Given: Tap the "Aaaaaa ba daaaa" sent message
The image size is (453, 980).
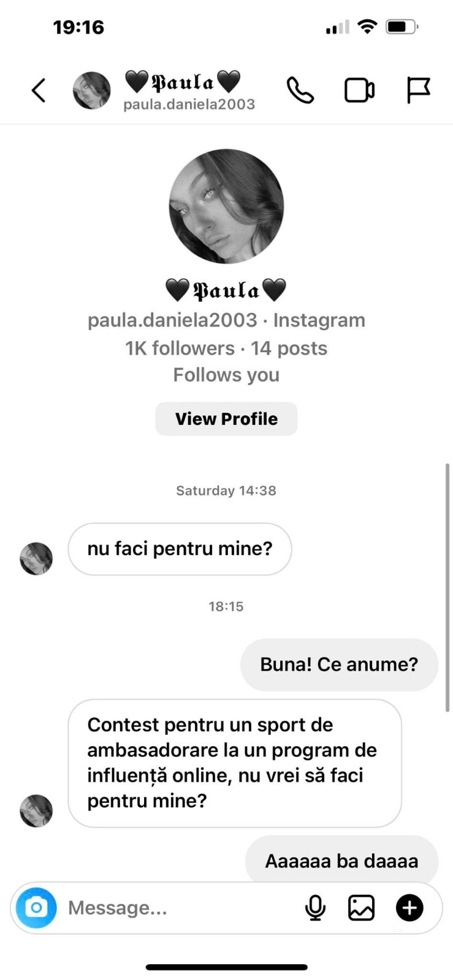Looking at the screenshot, I should [x=341, y=861].
